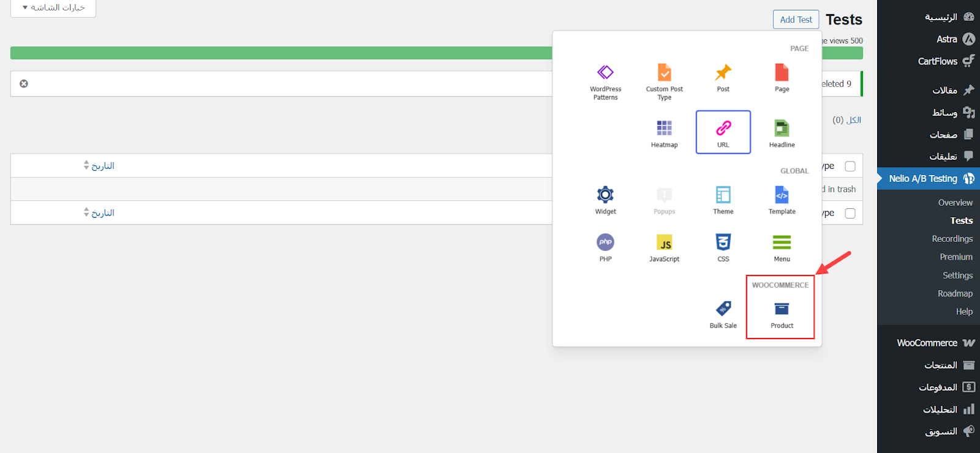Select the Template test type
This screenshot has width=980, height=453.
[782, 200]
